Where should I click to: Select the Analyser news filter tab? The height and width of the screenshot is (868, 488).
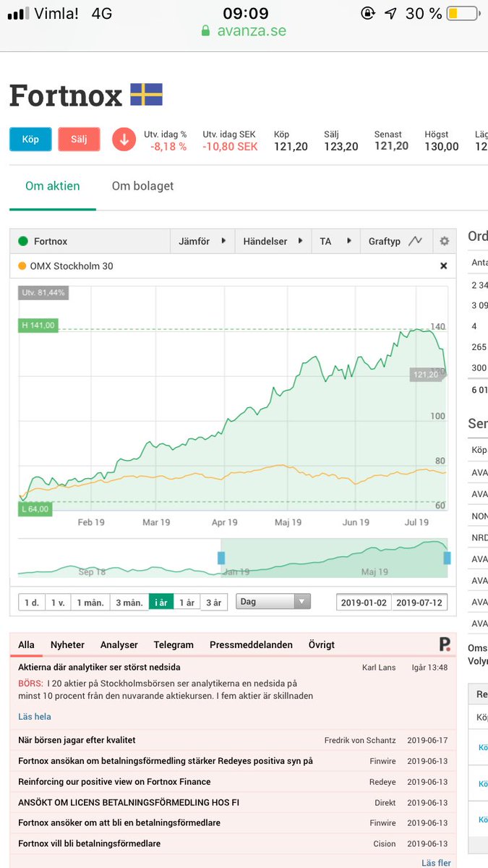click(x=119, y=644)
